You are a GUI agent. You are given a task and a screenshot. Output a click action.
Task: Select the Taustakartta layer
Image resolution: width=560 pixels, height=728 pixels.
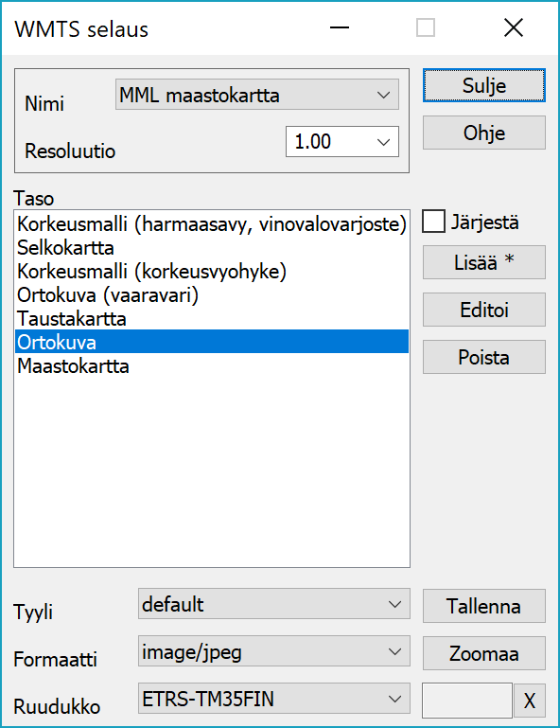(x=212, y=319)
